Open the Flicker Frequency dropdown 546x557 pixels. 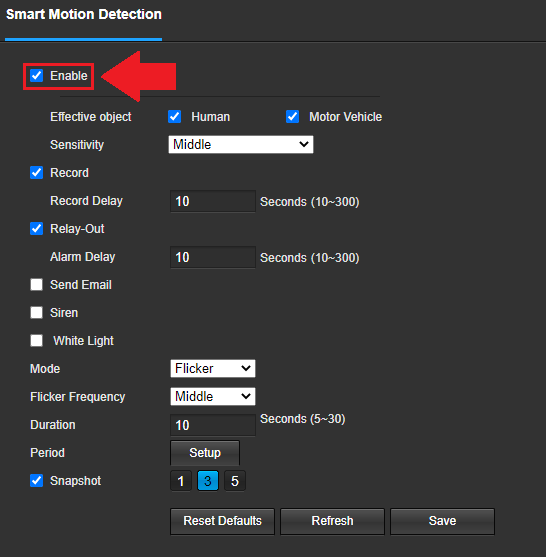[x=213, y=396]
